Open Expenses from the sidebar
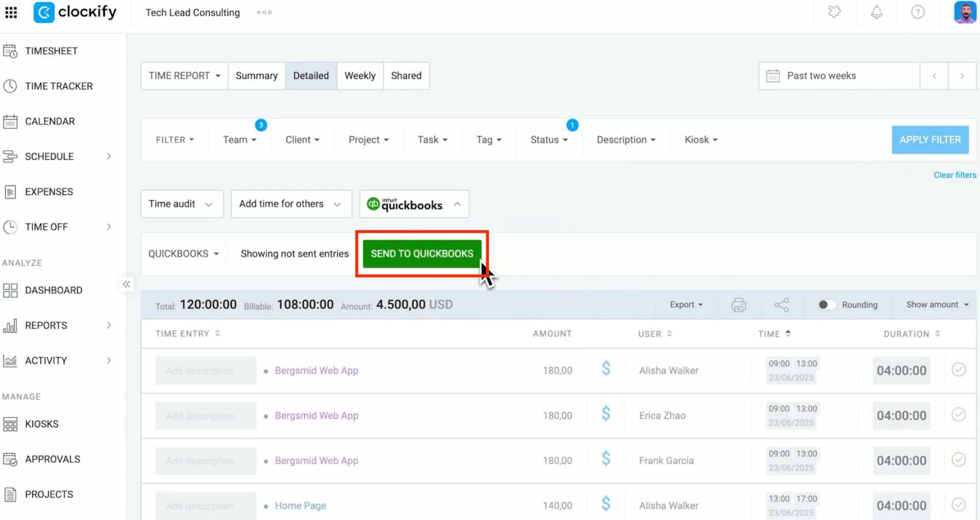 (48, 192)
